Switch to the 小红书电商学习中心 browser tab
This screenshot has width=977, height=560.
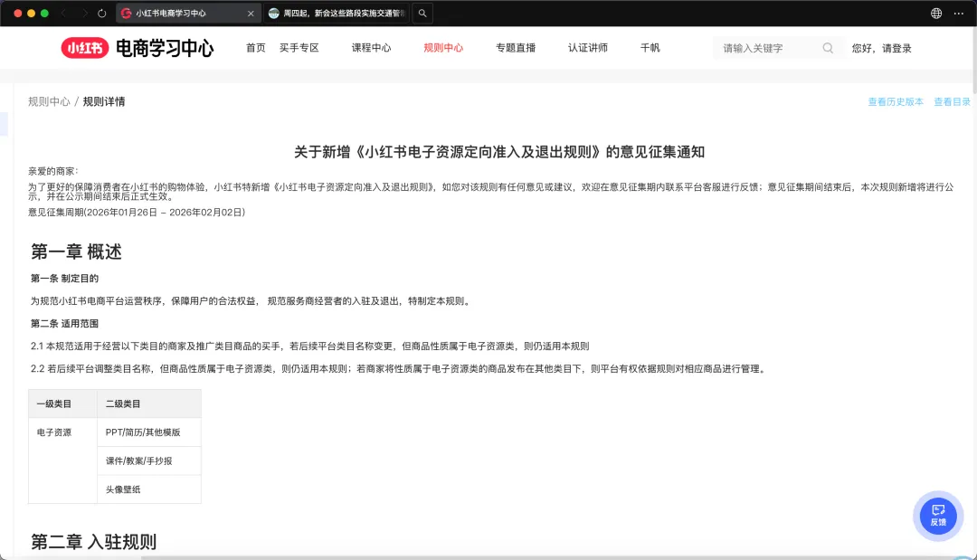click(x=188, y=13)
